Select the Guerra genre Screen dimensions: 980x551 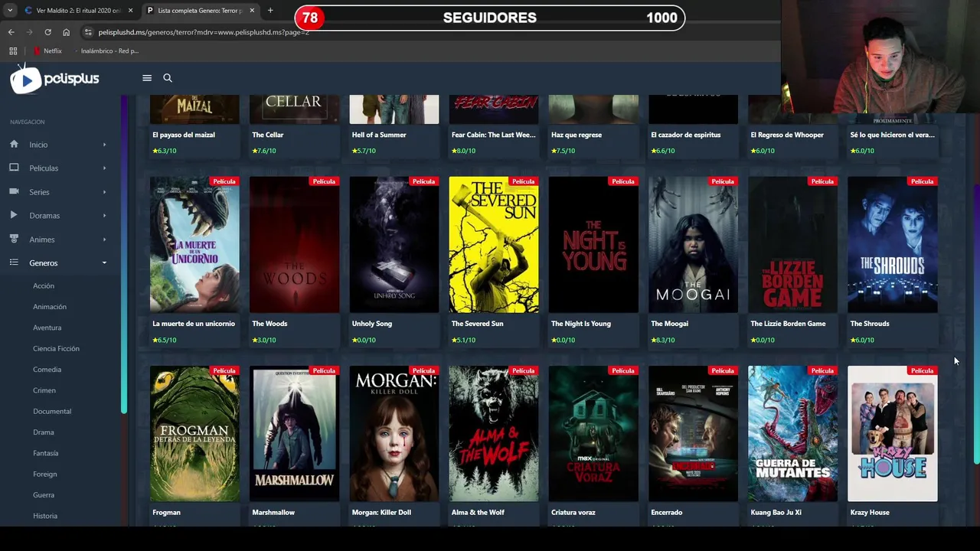pyautogui.click(x=44, y=495)
